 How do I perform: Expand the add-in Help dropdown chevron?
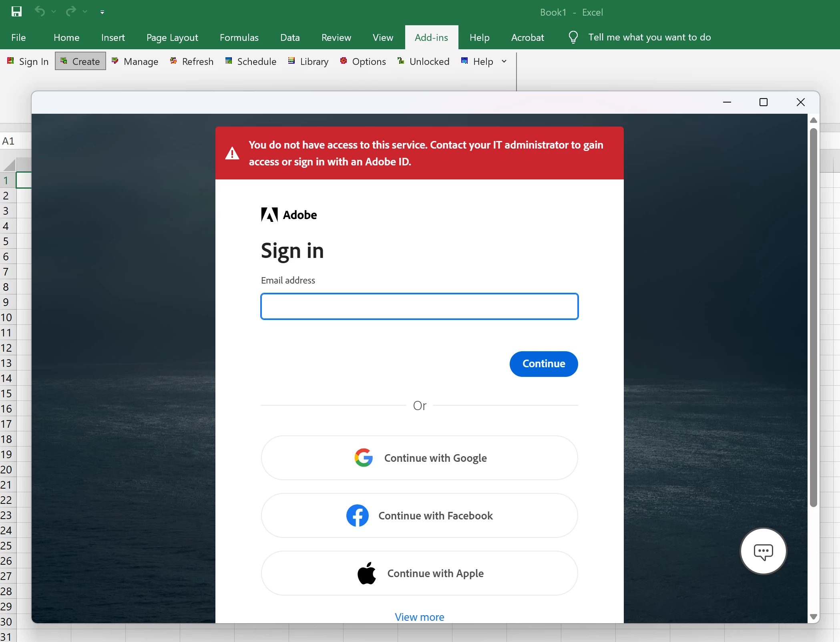click(504, 61)
